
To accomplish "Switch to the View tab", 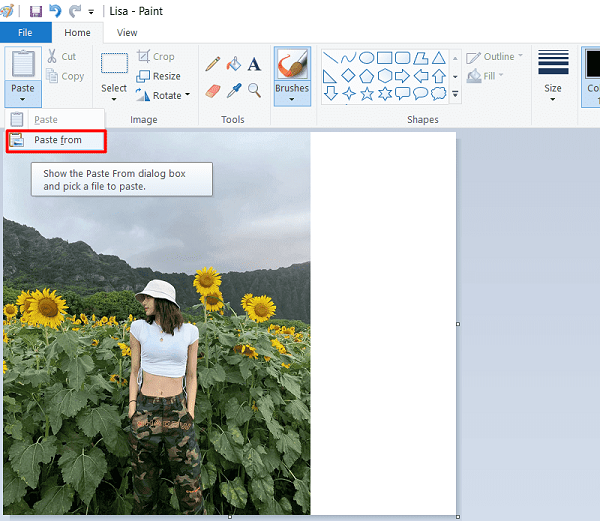I will [x=127, y=33].
